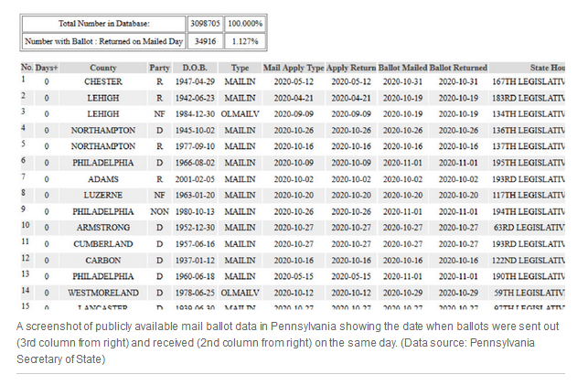Select 2020-10-29 Ballot Returned date for WESTMORELAND

[x=458, y=293]
